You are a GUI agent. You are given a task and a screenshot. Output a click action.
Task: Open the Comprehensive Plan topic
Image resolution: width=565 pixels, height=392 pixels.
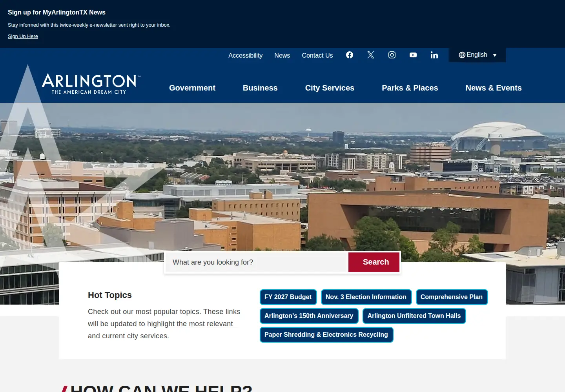pos(452,297)
